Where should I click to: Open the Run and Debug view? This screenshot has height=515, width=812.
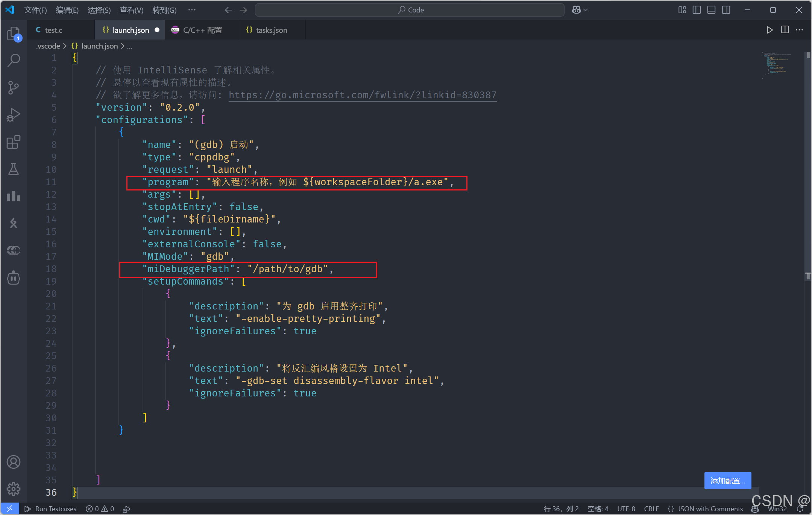(14, 115)
